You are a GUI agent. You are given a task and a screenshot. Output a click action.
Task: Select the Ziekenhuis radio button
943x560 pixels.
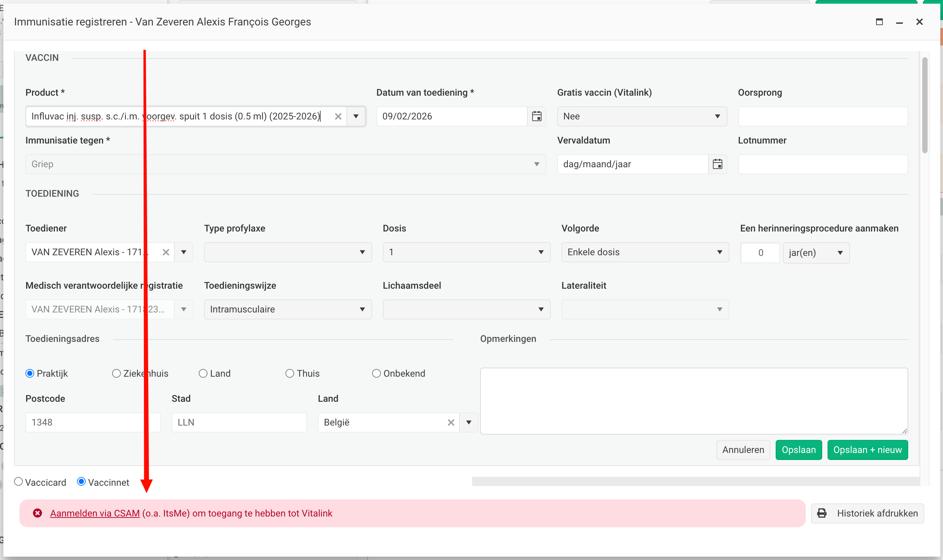click(116, 373)
